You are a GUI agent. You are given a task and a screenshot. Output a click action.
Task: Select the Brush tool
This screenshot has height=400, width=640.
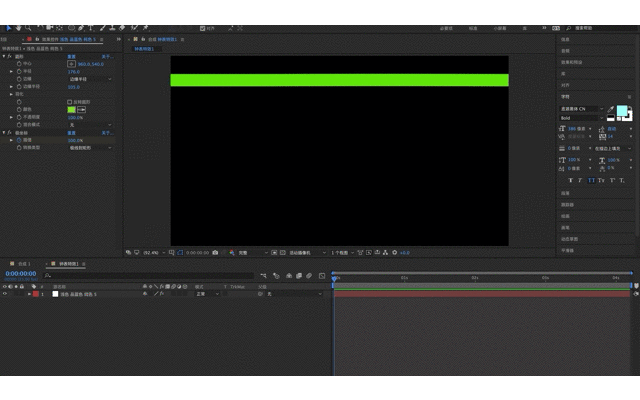[x=102, y=28]
